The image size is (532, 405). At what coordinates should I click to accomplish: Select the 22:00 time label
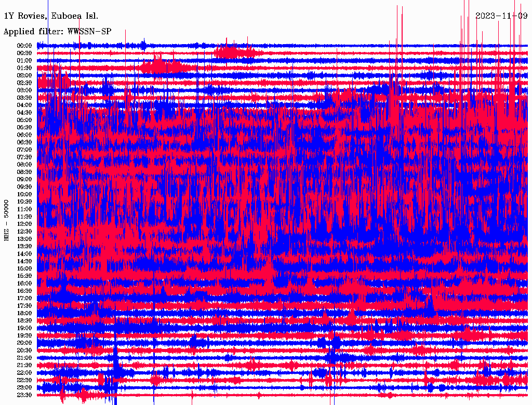24,372
